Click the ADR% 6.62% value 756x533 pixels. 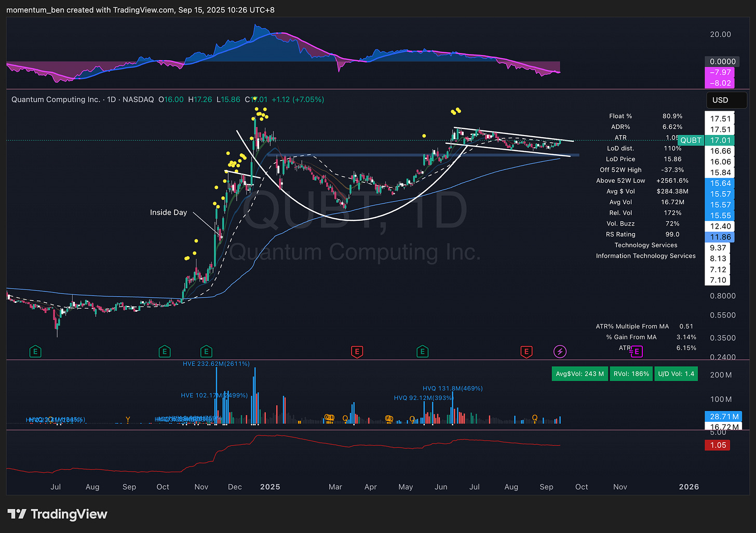click(x=672, y=127)
